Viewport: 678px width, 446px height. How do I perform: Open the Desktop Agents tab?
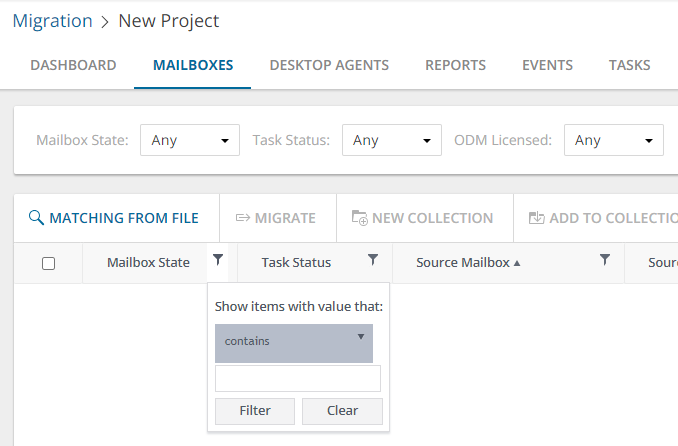point(329,66)
